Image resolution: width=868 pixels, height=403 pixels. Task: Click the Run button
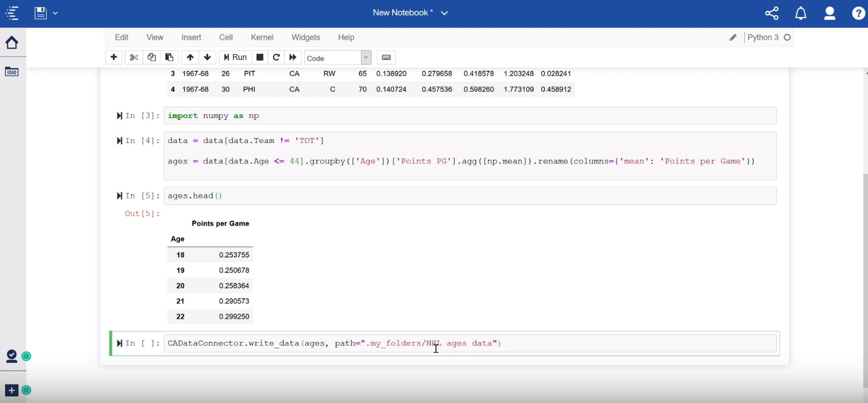235,58
